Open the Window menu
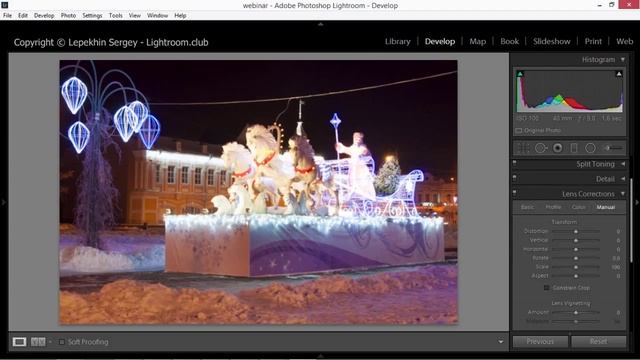Image resolution: width=640 pixels, height=360 pixels. pos(158,16)
